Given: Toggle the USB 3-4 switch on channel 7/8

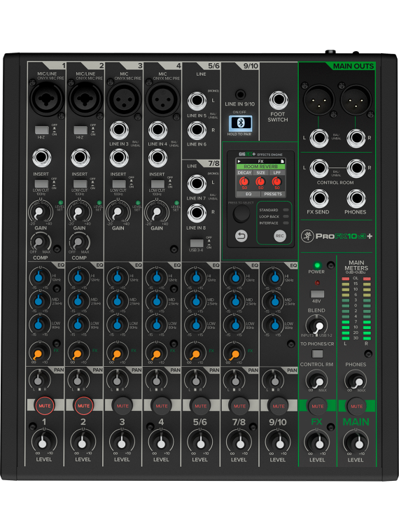Looking at the screenshot, I should point(197,243).
